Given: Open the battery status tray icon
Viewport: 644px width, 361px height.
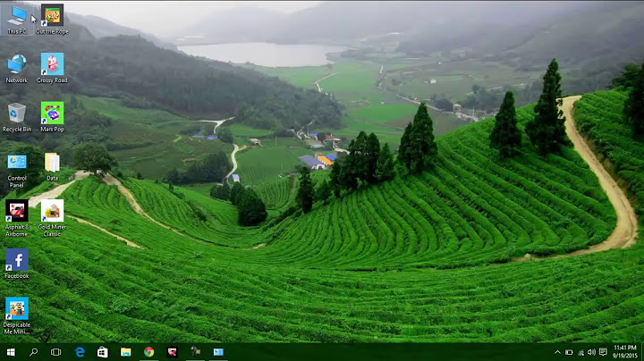Looking at the screenshot, I should point(569,352).
